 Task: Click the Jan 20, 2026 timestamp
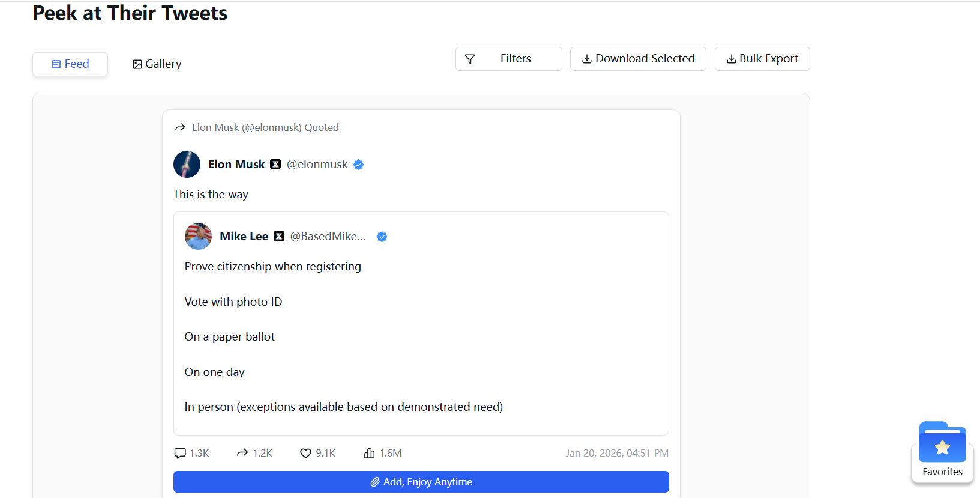tap(616, 453)
